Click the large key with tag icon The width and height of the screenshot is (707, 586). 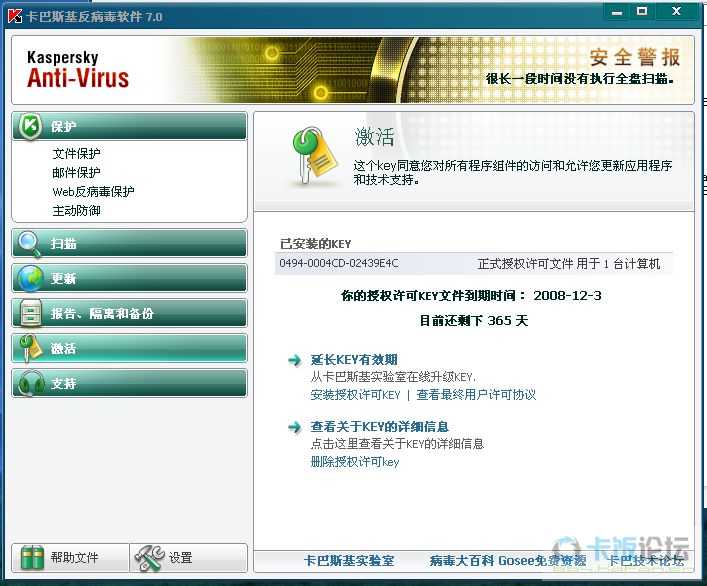tap(314, 156)
